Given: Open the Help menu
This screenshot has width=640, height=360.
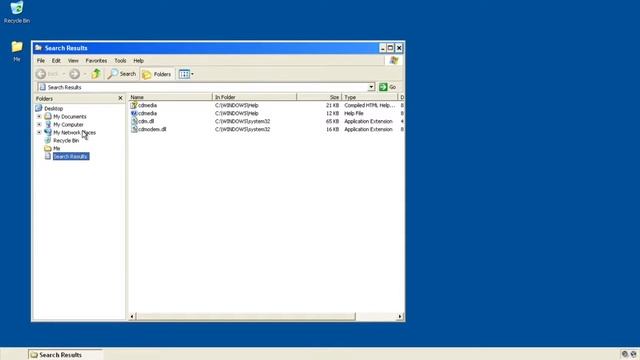Looking at the screenshot, I should pos(138,60).
